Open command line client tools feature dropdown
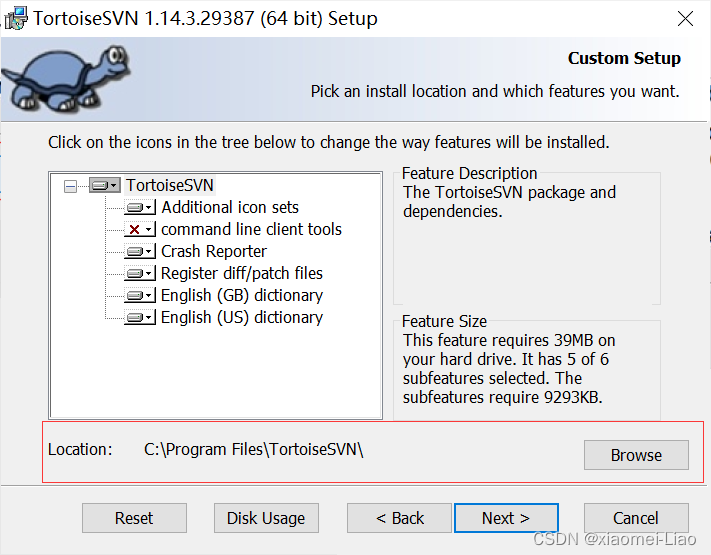 [x=140, y=229]
